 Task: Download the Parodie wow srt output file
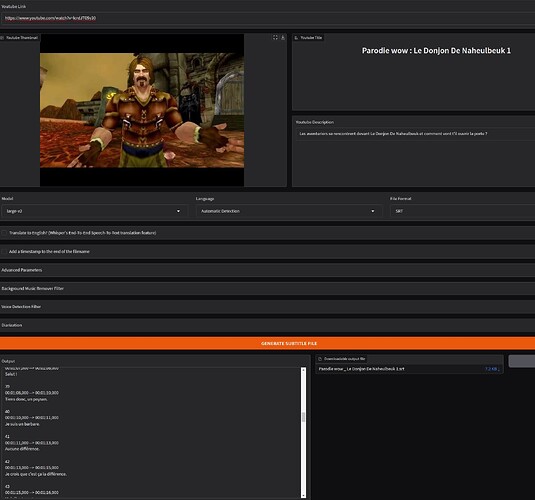click(361, 369)
